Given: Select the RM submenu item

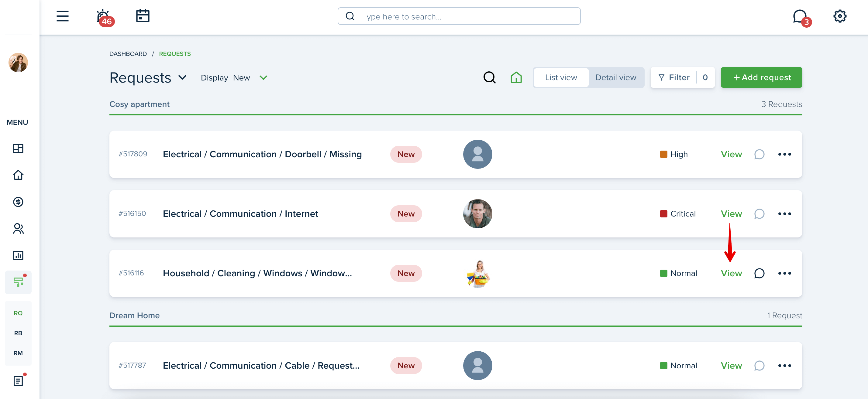Looking at the screenshot, I should (18, 353).
